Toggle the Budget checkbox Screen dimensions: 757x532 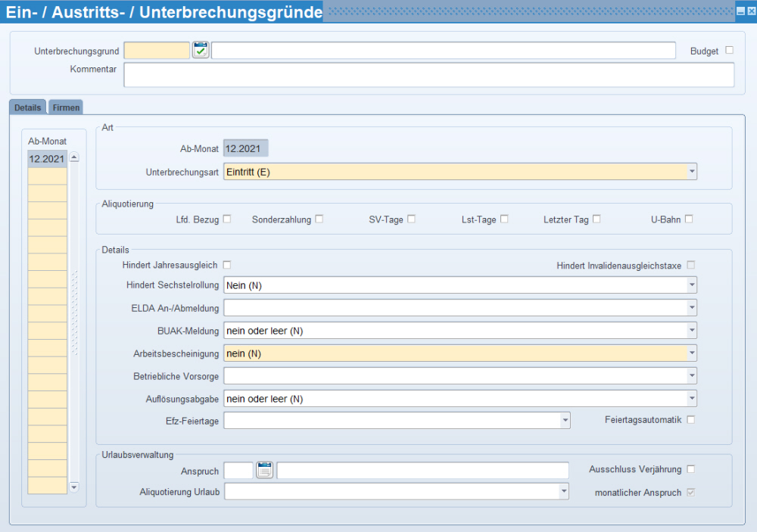pyautogui.click(x=730, y=50)
